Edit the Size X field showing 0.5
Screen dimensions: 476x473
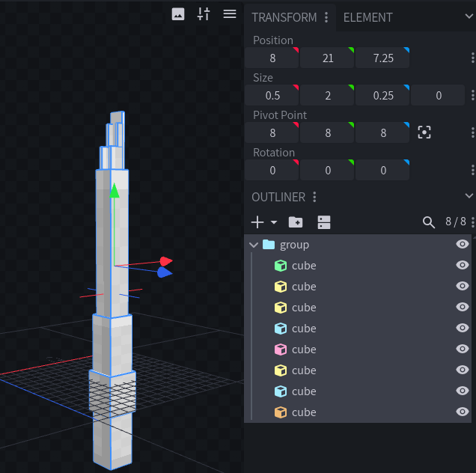(272, 95)
